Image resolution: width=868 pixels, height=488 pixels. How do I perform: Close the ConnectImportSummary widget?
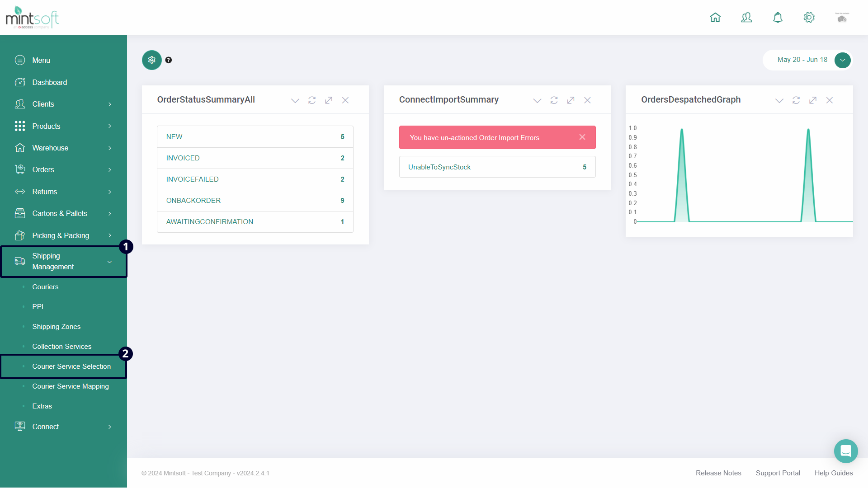[587, 100]
